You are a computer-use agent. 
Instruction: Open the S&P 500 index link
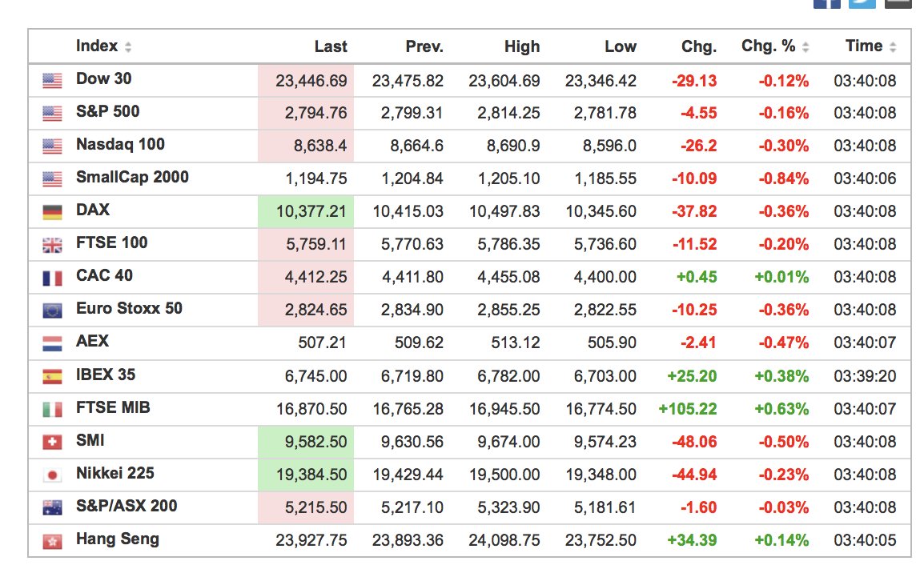(108, 111)
